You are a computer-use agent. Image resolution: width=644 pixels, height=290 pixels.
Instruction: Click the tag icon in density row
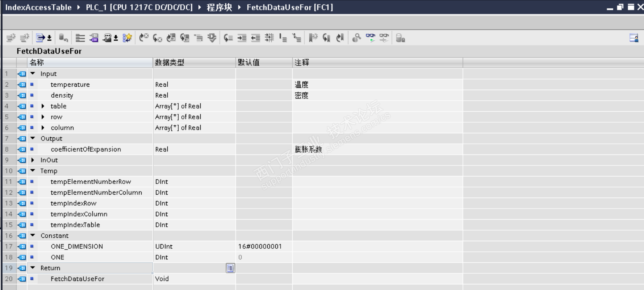(22, 95)
